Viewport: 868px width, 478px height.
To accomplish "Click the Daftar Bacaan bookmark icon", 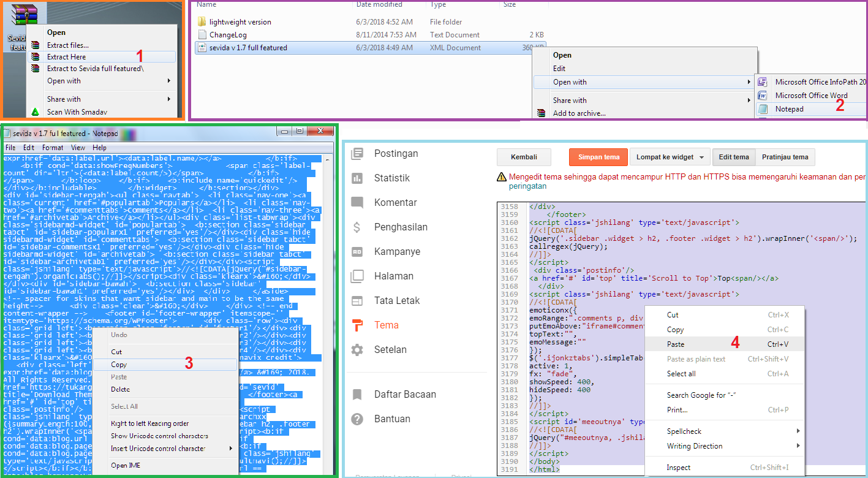I will [357, 395].
